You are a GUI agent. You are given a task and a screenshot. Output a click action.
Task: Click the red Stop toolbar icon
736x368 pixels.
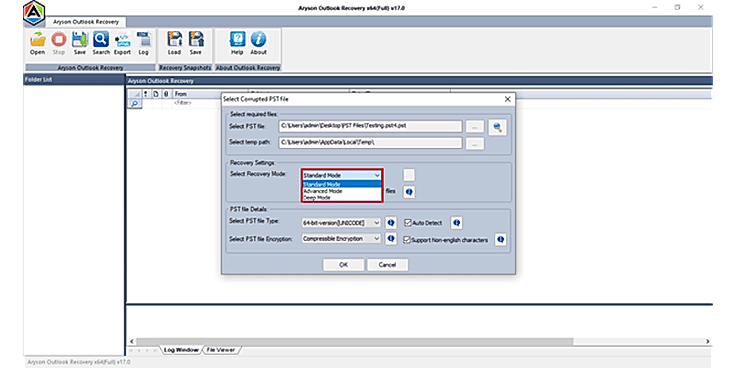pyautogui.click(x=59, y=40)
